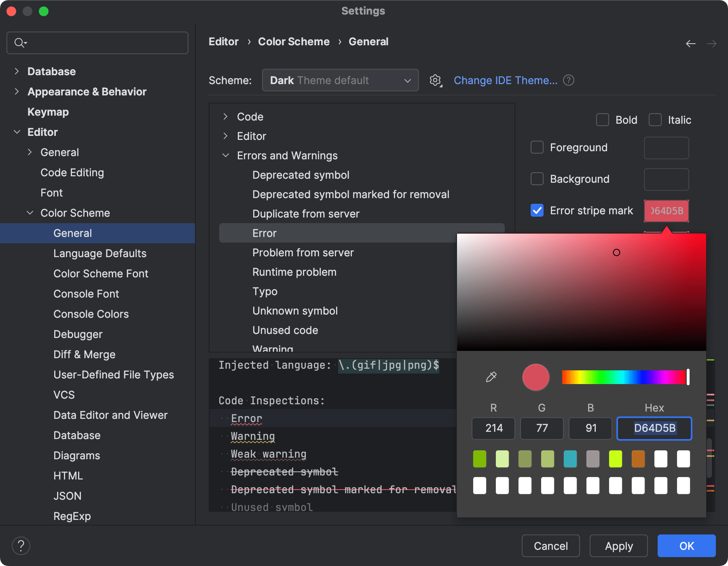The height and width of the screenshot is (566, 728).
Task: Expand the General node under Editor
Action: tap(30, 152)
